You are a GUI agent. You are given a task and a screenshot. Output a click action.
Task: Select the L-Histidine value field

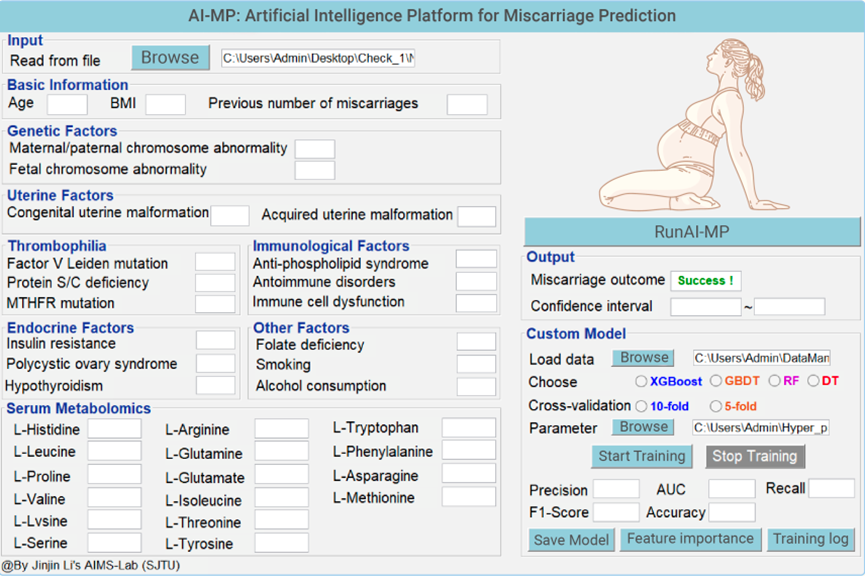point(115,429)
